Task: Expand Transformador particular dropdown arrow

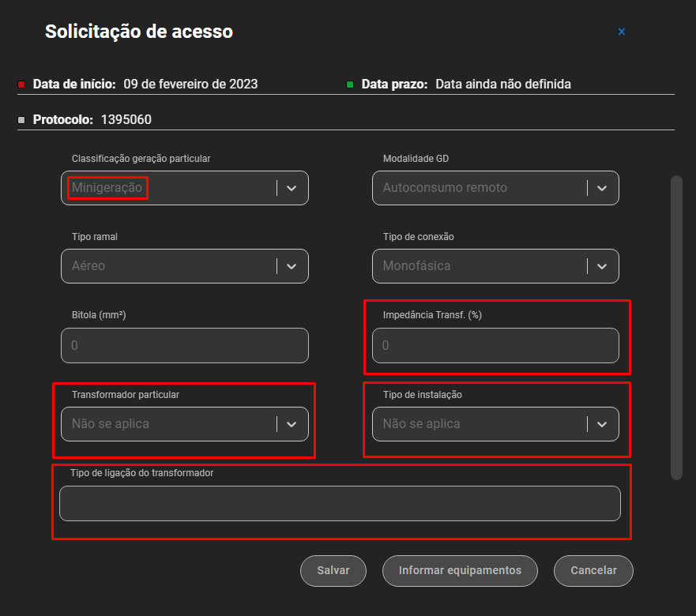Action: coord(292,424)
